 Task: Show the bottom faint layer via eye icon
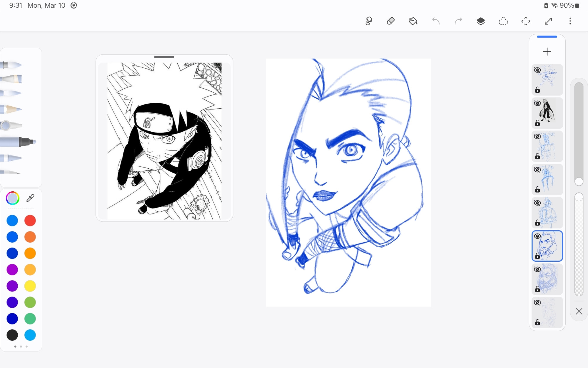pyautogui.click(x=537, y=303)
